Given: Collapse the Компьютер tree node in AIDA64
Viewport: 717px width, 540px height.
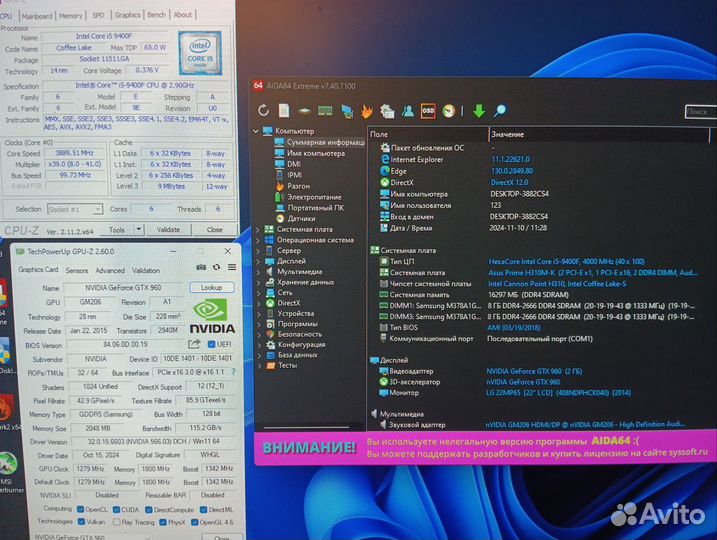Looking at the screenshot, I should pyautogui.click(x=256, y=131).
